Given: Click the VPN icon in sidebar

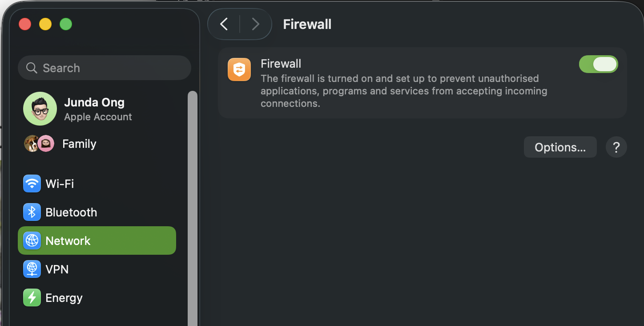Looking at the screenshot, I should click(32, 269).
